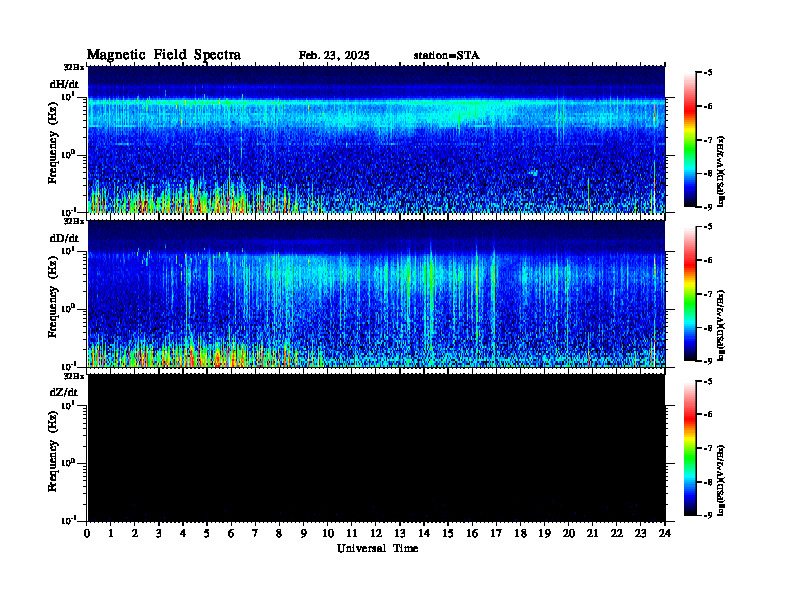792x612 pixels.
Task: Click the color scale bar beside dD/dt plot
Action: [690, 294]
